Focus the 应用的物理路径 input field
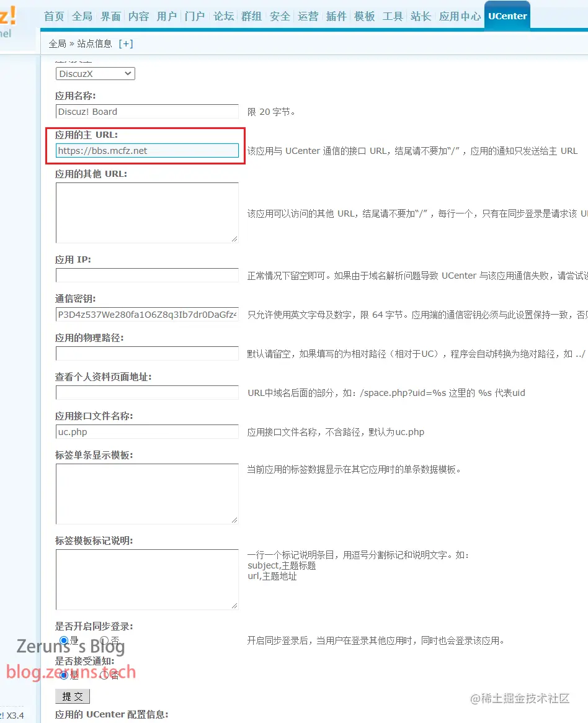This screenshot has width=588, height=723. tap(147, 354)
